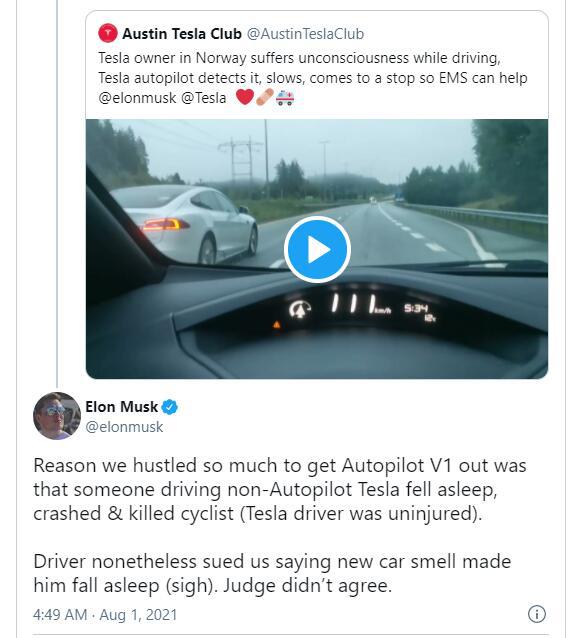Open the 4:49 AM · Aug 1, 2021 timestamp

click(105, 614)
